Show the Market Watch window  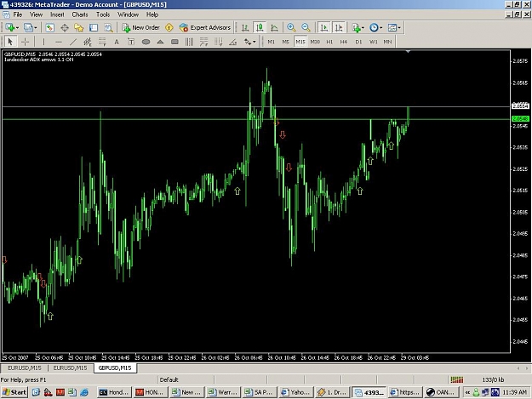point(50,27)
